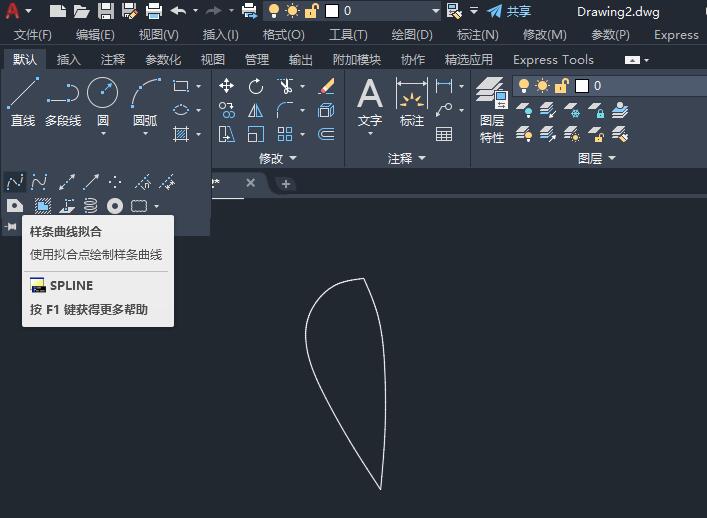Turn off a layer with Layer Off icon
707x518 pixels.
tap(523, 110)
